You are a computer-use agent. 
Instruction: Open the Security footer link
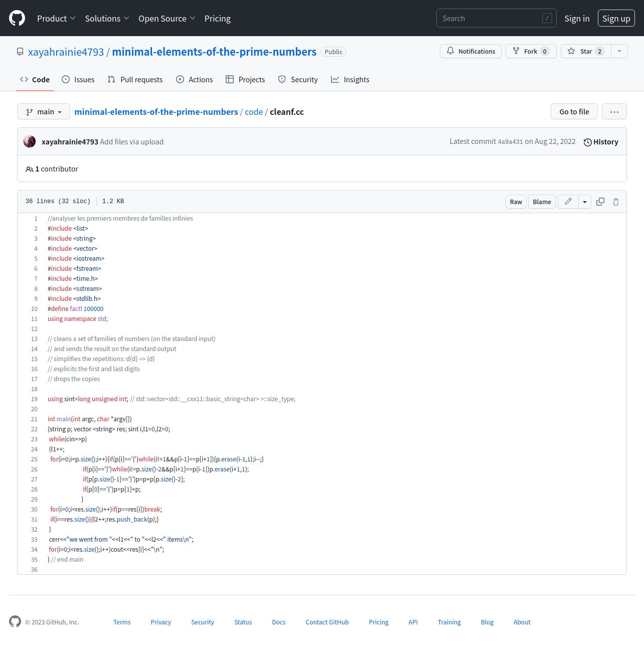click(203, 622)
